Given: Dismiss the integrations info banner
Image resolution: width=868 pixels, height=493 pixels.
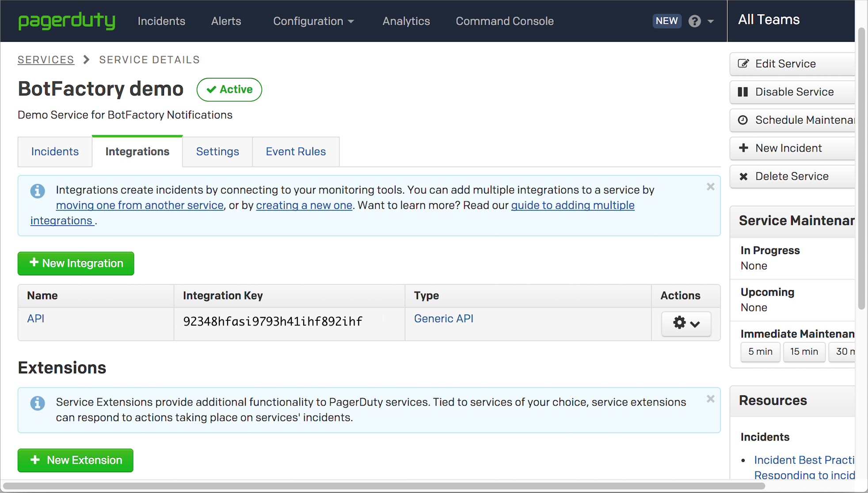Looking at the screenshot, I should [x=710, y=187].
